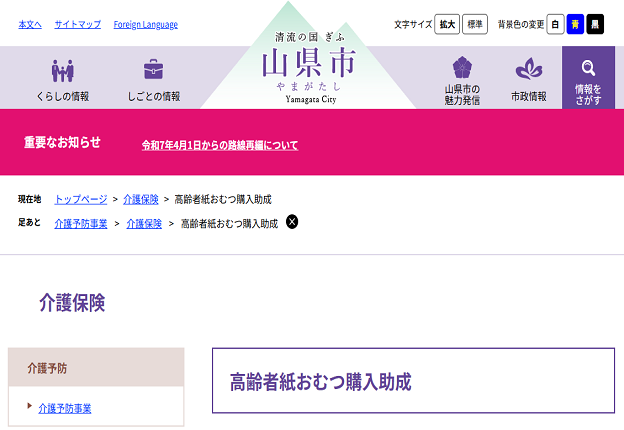This screenshot has height=430, width=624.
Task: Jump to 本文へ link
Action: (30, 24)
